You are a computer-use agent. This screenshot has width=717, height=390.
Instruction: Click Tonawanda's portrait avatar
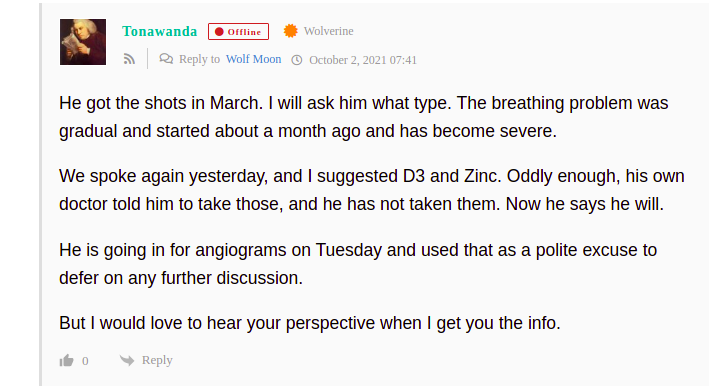[83, 42]
